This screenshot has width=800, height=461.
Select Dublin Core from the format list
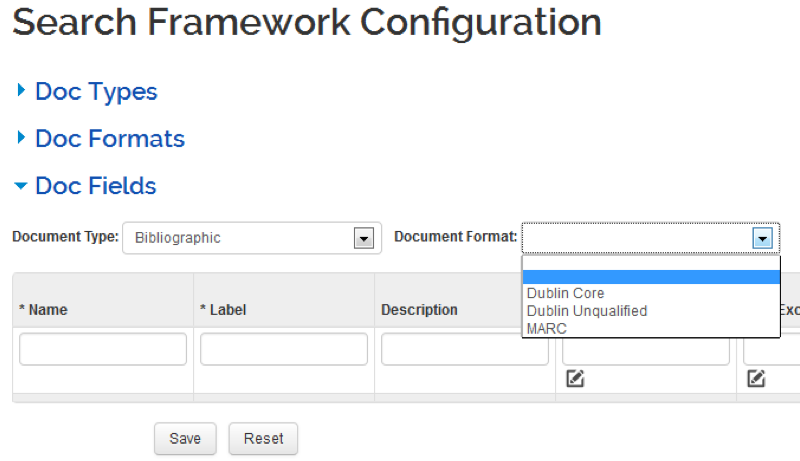(x=565, y=294)
